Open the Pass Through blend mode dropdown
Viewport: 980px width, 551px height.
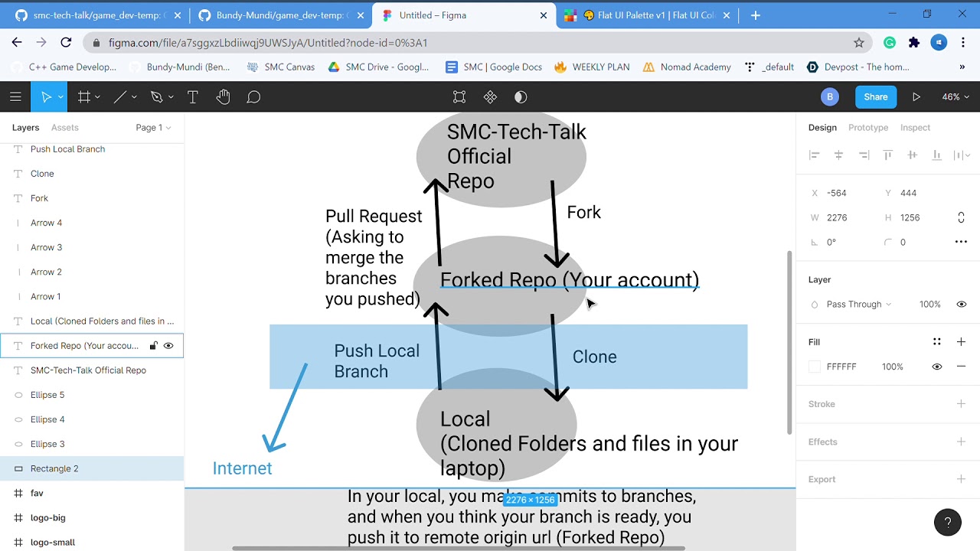(x=859, y=305)
